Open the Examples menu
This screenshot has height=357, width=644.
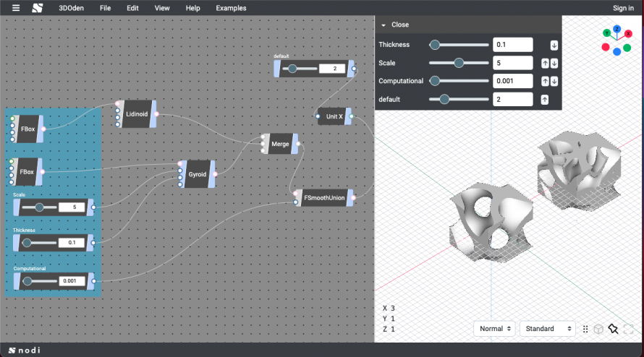click(231, 8)
